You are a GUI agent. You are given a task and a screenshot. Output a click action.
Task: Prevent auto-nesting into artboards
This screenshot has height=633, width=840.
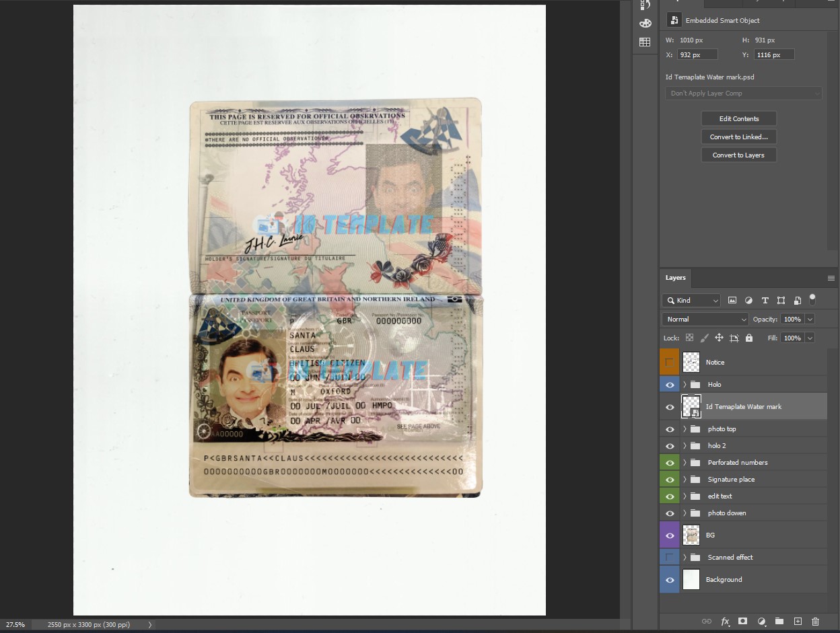coord(734,338)
